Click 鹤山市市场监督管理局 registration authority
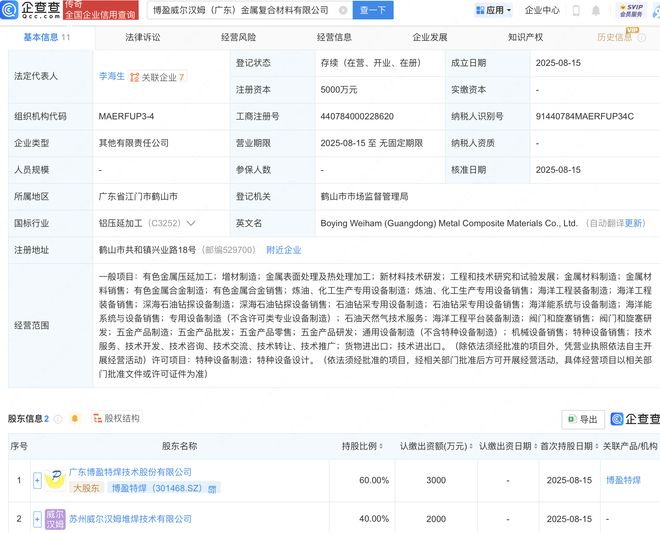The image size is (660, 533). [365, 197]
